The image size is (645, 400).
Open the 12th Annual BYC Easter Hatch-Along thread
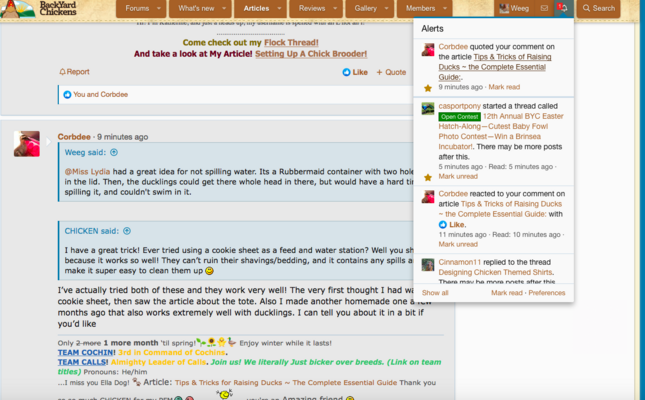(x=501, y=131)
